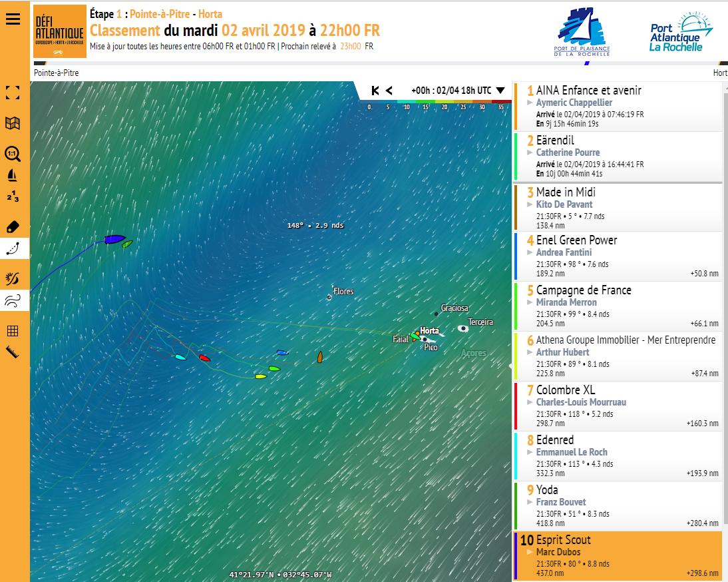Step back one forecast with < arrow

point(389,91)
